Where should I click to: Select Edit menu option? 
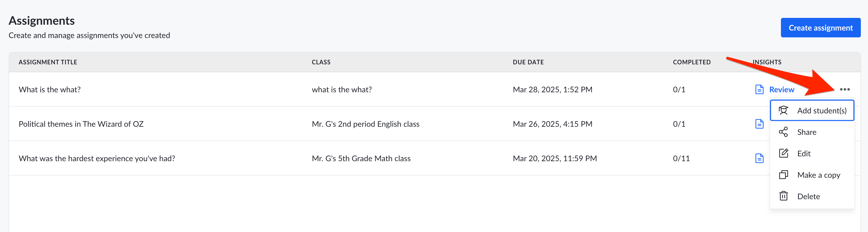812,153
